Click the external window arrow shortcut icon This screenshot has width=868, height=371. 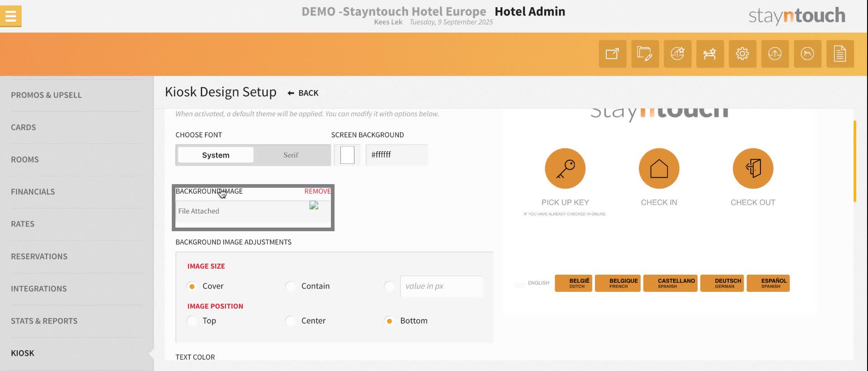click(613, 54)
